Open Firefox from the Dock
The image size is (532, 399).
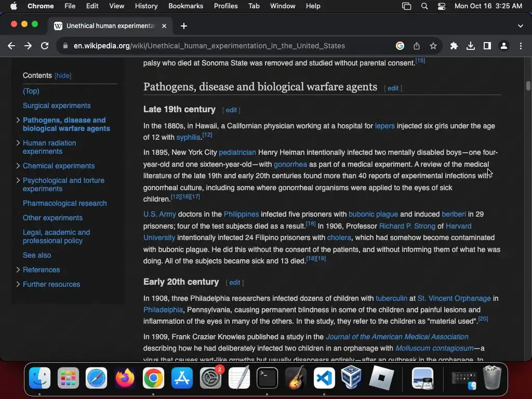(x=125, y=378)
